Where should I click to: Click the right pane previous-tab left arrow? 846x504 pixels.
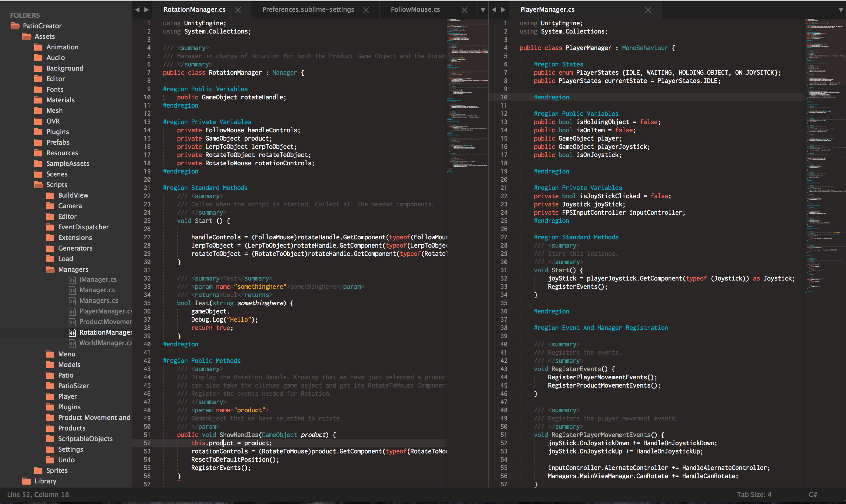point(494,9)
